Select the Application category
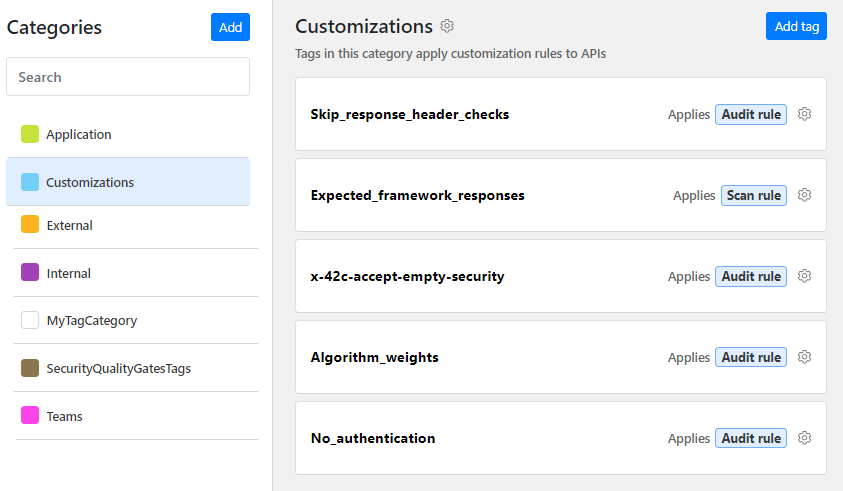 click(128, 134)
